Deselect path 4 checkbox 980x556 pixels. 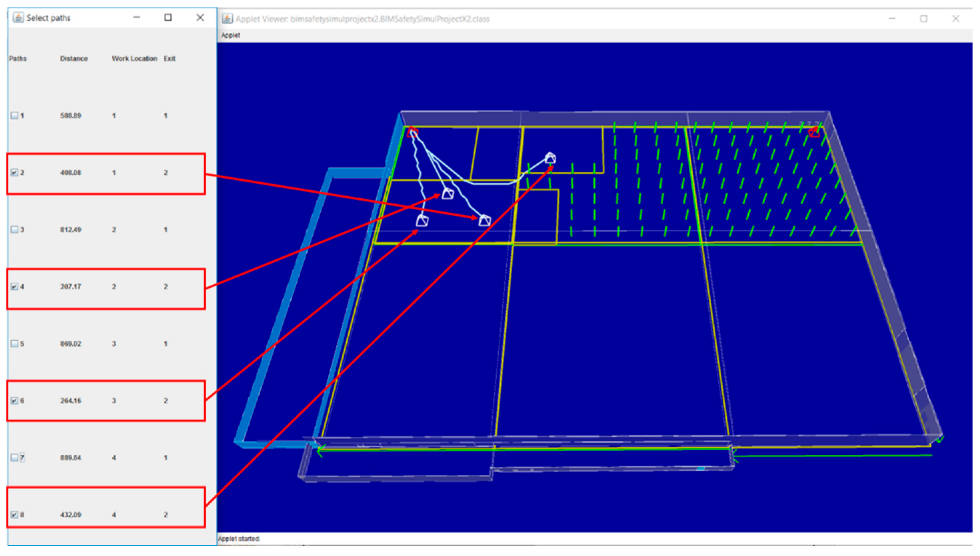click(15, 286)
